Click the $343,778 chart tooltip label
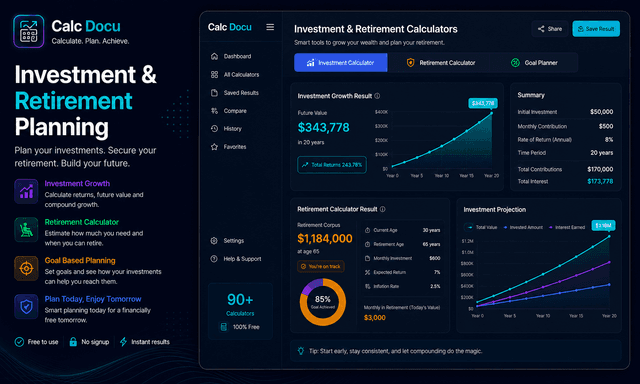The width and height of the screenshot is (640, 384). 483,103
